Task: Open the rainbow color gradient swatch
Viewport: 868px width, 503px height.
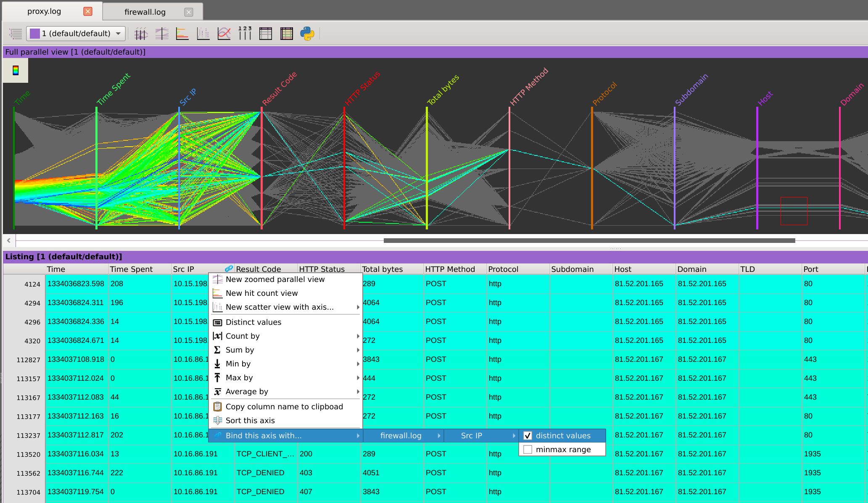Action: (16, 70)
